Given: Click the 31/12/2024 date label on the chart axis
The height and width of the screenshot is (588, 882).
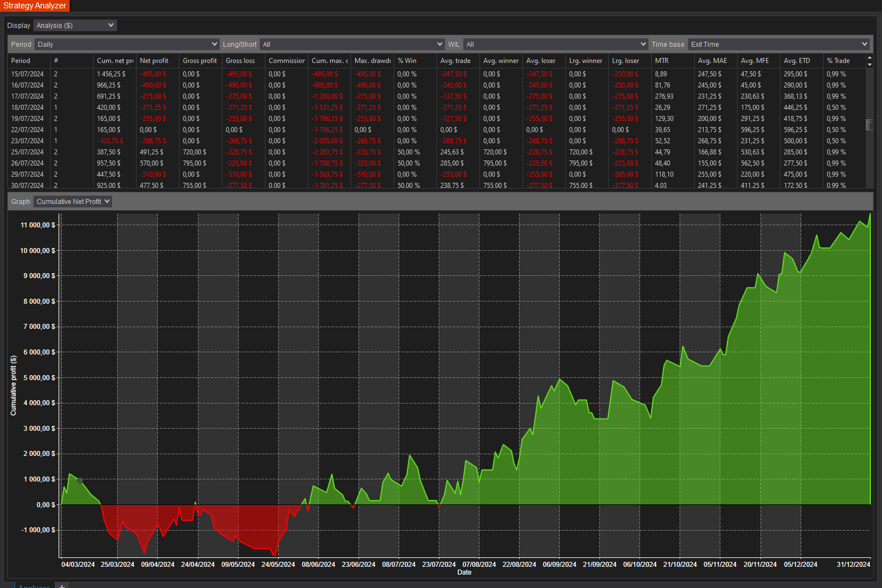Looking at the screenshot, I should click(x=853, y=565).
